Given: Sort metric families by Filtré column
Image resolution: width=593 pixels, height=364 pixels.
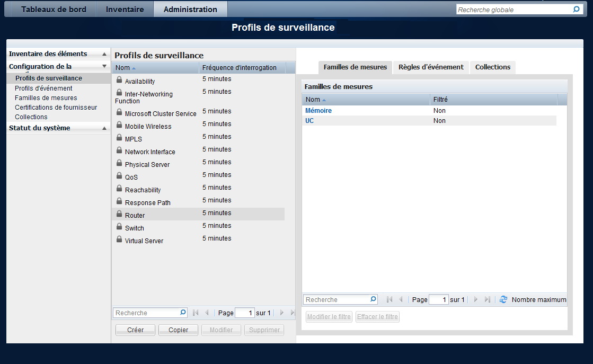Looking at the screenshot, I should (494, 100).
